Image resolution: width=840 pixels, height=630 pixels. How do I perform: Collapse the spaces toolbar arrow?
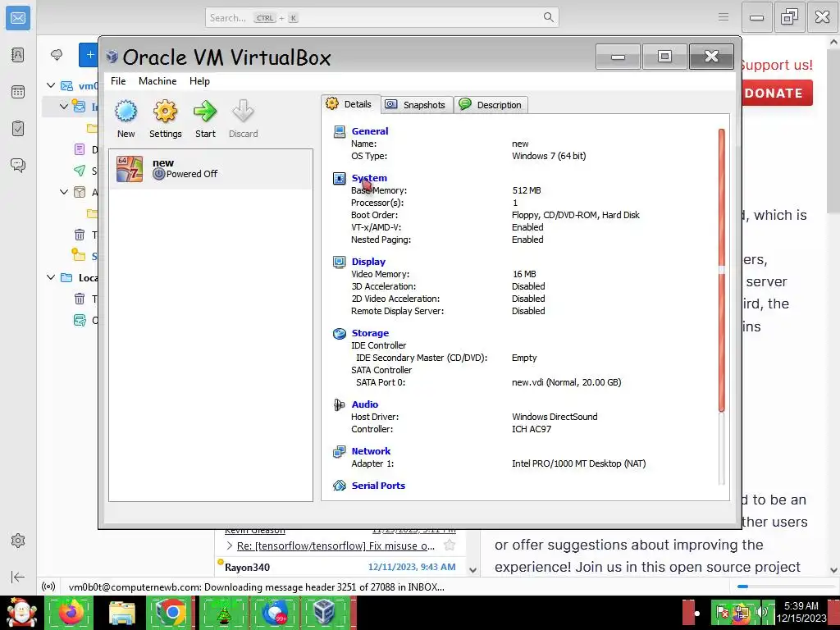[x=18, y=577]
